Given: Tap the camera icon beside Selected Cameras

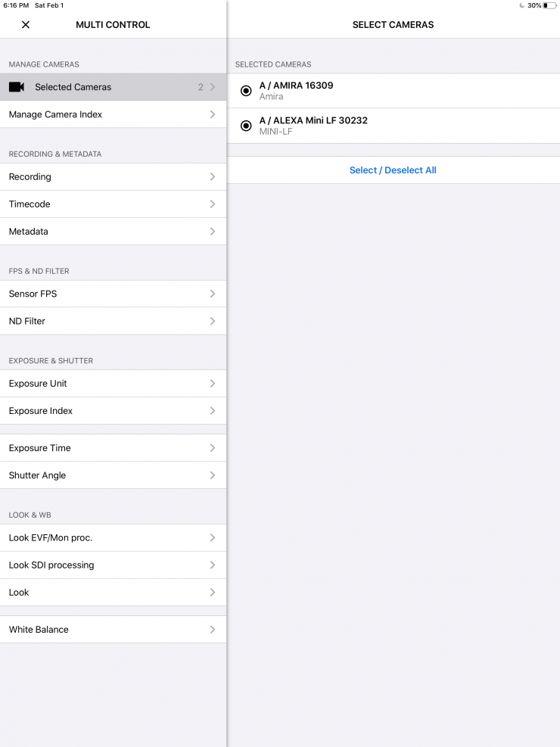Looking at the screenshot, I should click(17, 87).
